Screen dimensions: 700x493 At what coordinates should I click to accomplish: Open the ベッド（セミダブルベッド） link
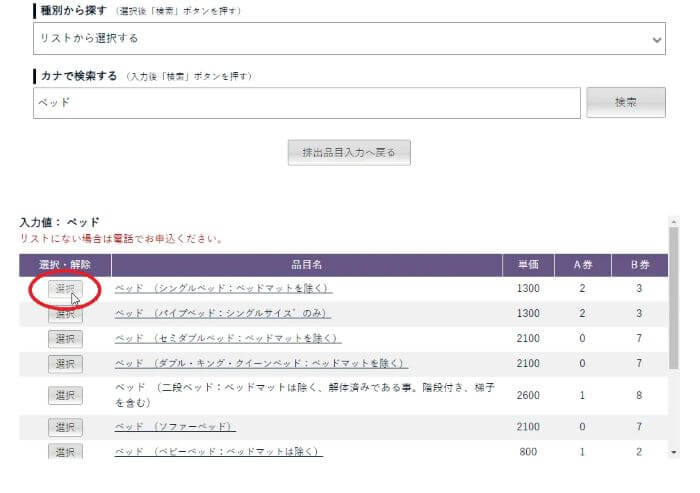click(228, 338)
